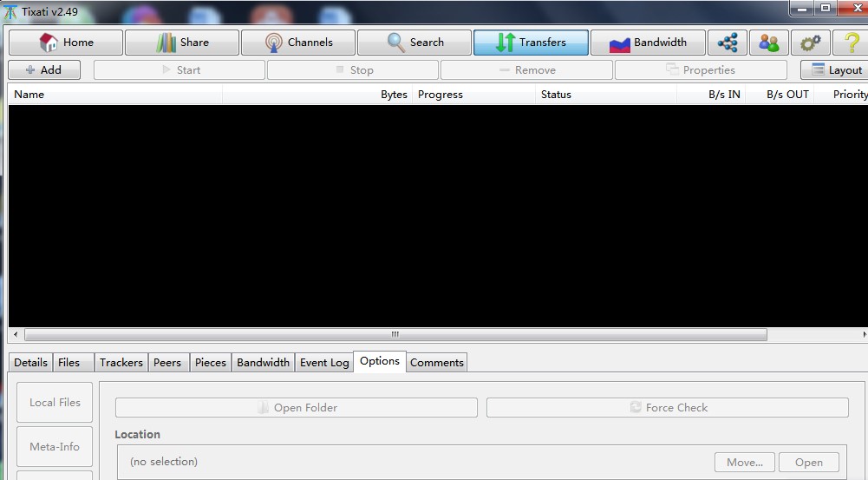The image size is (868, 480).
Task: Click the two-people users icon
Action: click(769, 43)
